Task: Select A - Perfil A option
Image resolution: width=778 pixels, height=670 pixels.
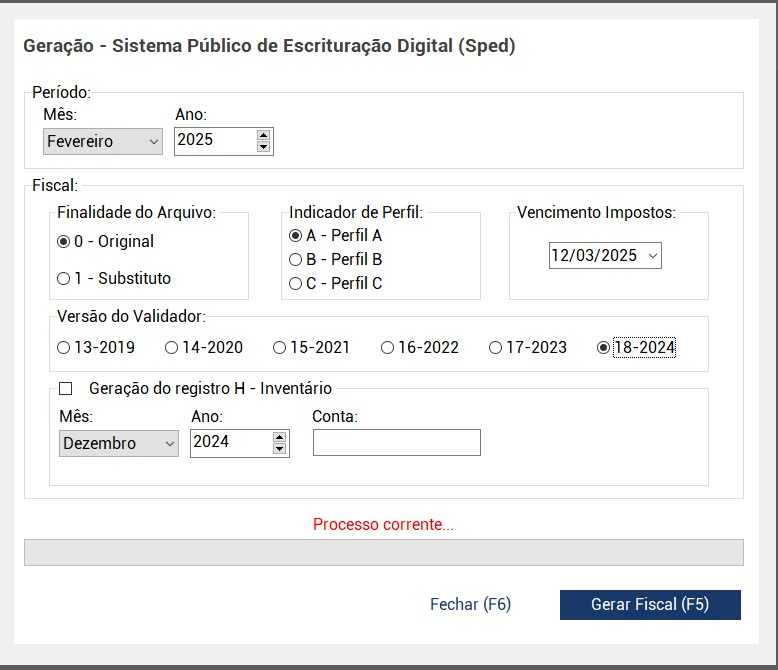Action: (295, 236)
